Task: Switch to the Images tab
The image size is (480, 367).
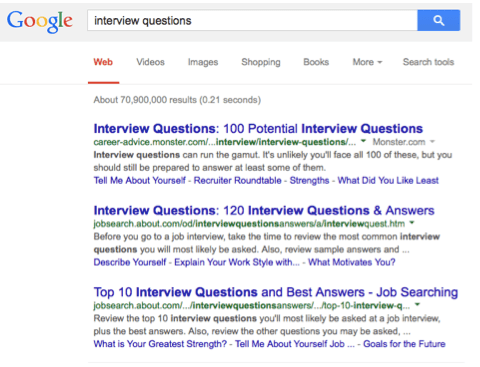Action: [x=203, y=62]
